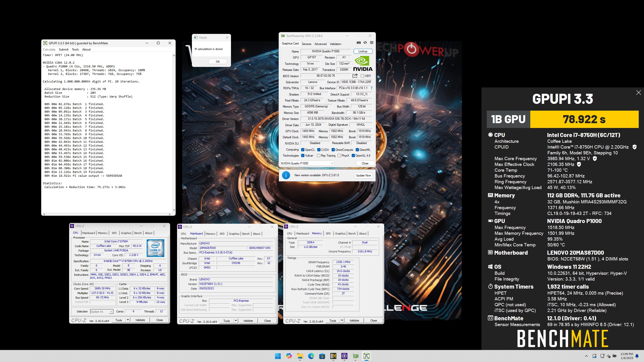The height and width of the screenshot is (362, 644).
Task: Open Graphics tab in CPU-Z Mainboard window
Action: [234, 234]
